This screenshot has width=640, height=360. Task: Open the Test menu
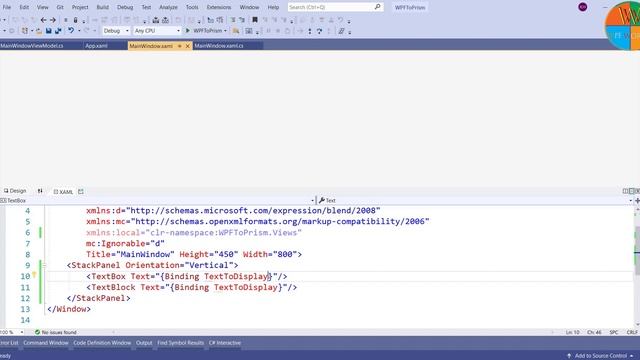coord(146,7)
